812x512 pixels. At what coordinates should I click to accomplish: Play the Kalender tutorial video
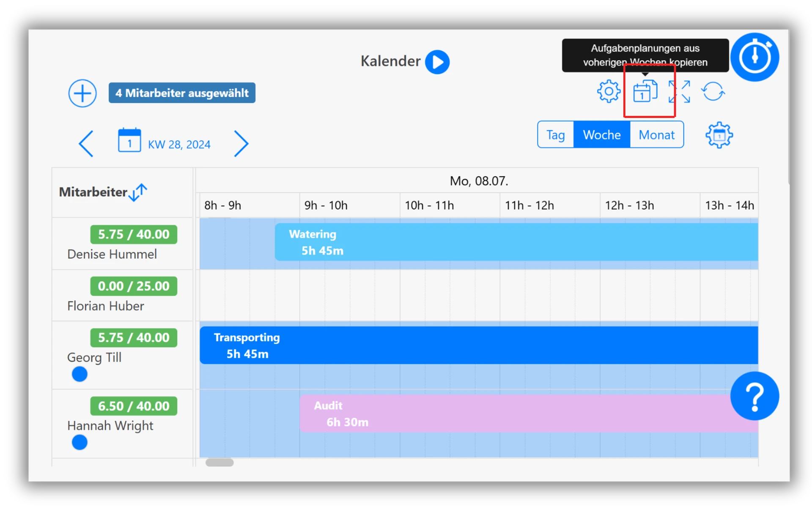pyautogui.click(x=437, y=62)
